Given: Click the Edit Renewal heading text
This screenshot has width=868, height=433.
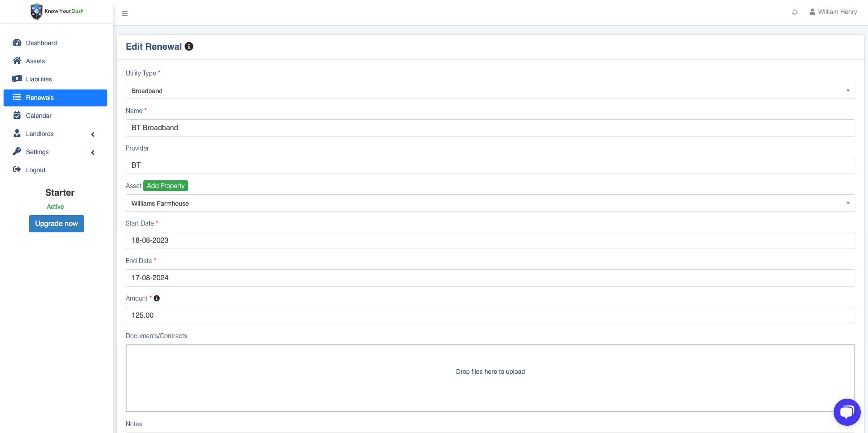Looking at the screenshot, I should [154, 47].
